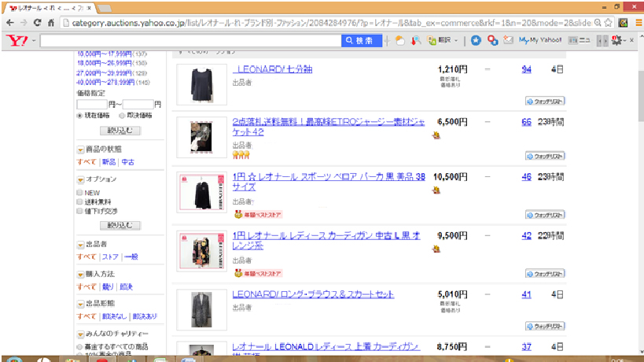This screenshot has width=644, height=362.
Task: Open the thumbnail of the floral cardigan listing
Action: [x=201, y=251]
